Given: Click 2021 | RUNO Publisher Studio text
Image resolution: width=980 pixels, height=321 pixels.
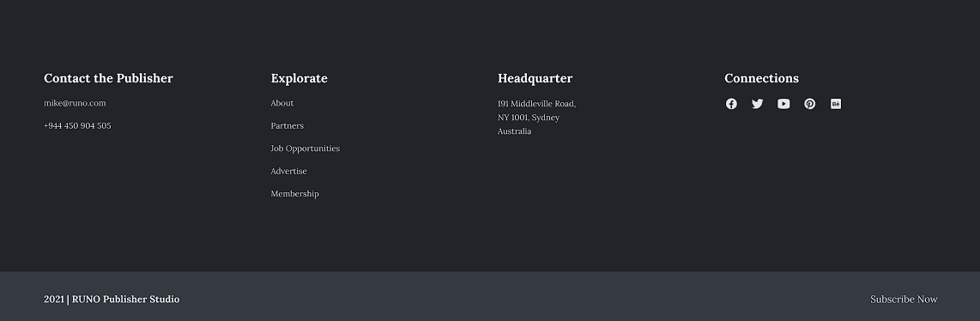Looking at the screenshot, I should 112,300.
